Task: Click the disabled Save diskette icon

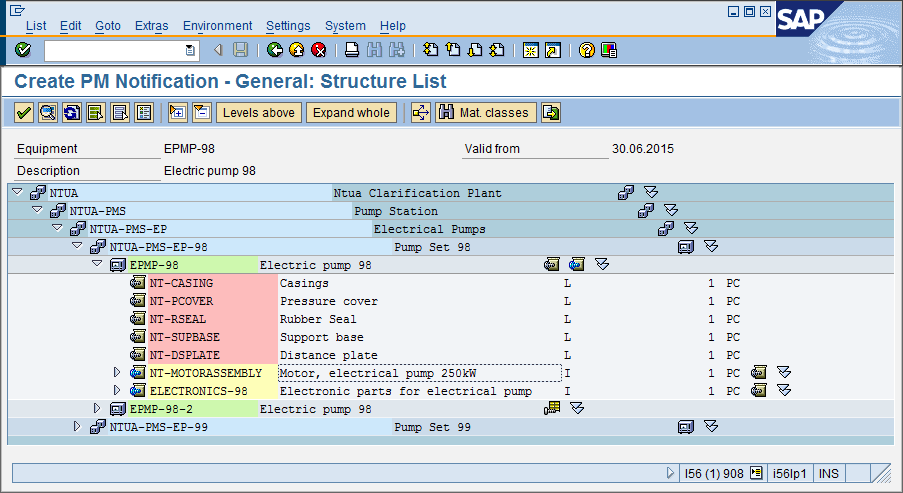Action: [x=240, y=50]
